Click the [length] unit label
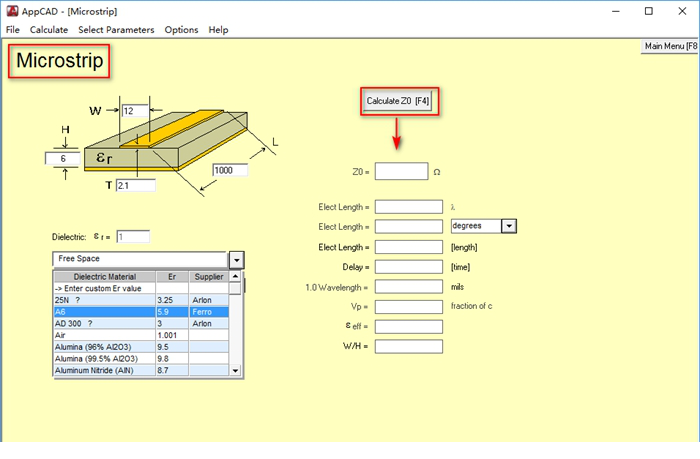This screenshot has height=459, width=700. pos(464,247)
